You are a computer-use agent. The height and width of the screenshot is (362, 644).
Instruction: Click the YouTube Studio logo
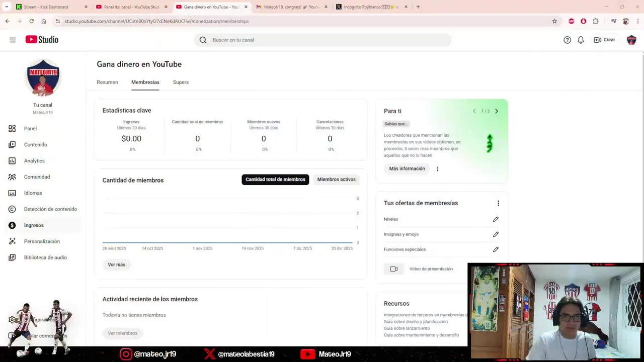pos(42,40)
